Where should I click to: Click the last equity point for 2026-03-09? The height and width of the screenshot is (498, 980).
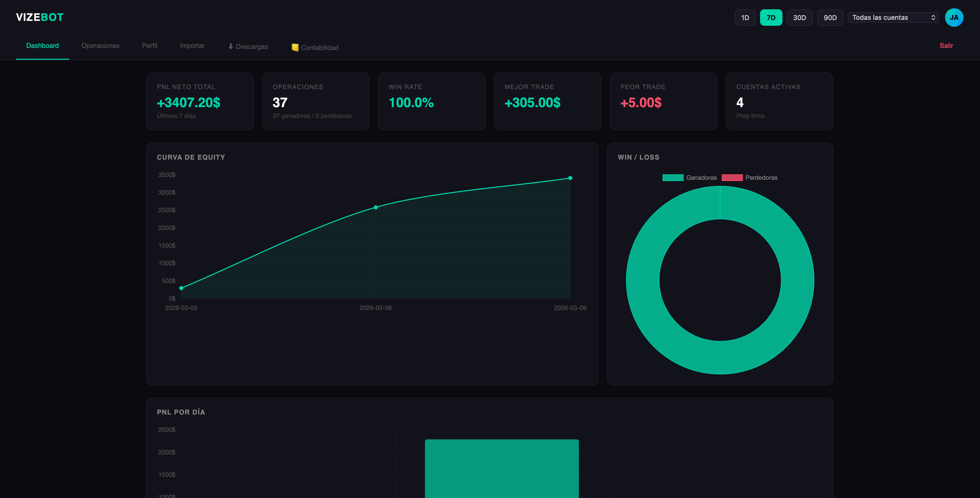click(570, 178)
